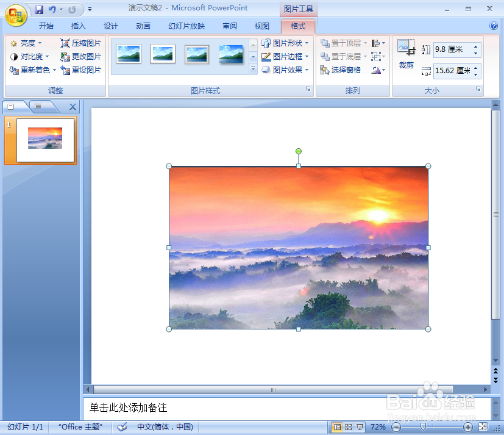The width and height of the screenshot is (504, 435).
Task: Go to previous slide double-arrow button
Action: (x=495, y=370)
